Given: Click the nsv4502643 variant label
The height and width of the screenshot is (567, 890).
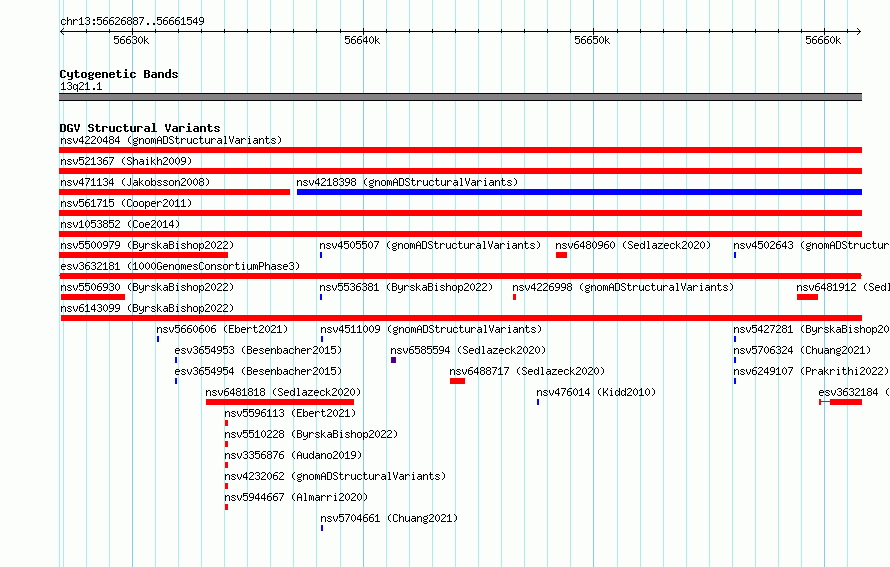Looking at the screenshot, I should coord(811,245).
